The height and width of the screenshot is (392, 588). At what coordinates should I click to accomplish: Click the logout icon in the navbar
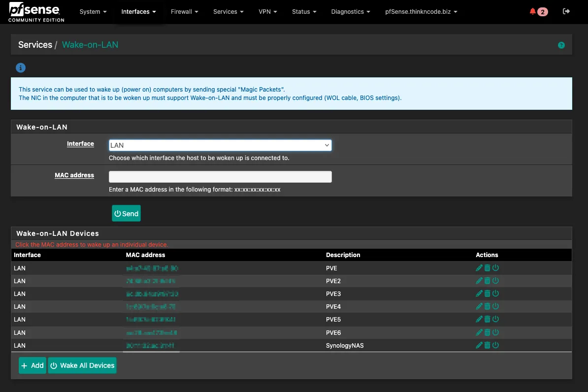(x=566, y=11)
